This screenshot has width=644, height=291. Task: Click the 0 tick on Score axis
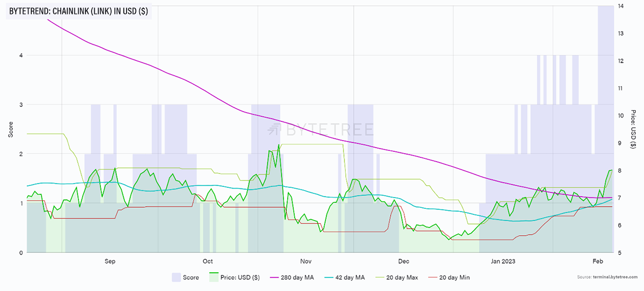[x=20, y=252]
